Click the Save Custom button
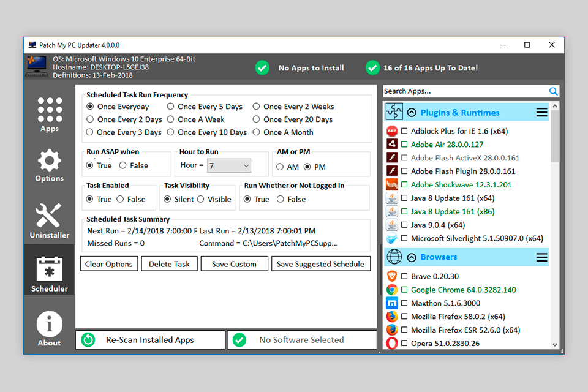 point(234,264)
